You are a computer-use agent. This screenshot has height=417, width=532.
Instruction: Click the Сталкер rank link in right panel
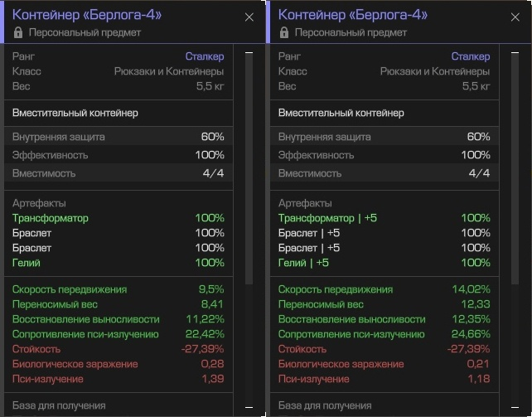pos(470,56)
